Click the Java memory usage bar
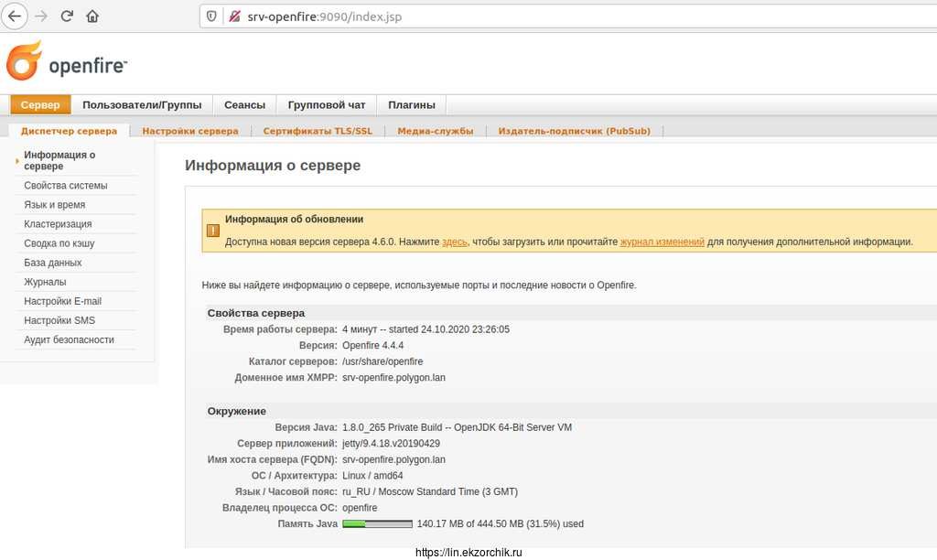The width and height of the screenshot is (937, 560). pyautogui.click(x=377, y=524)
